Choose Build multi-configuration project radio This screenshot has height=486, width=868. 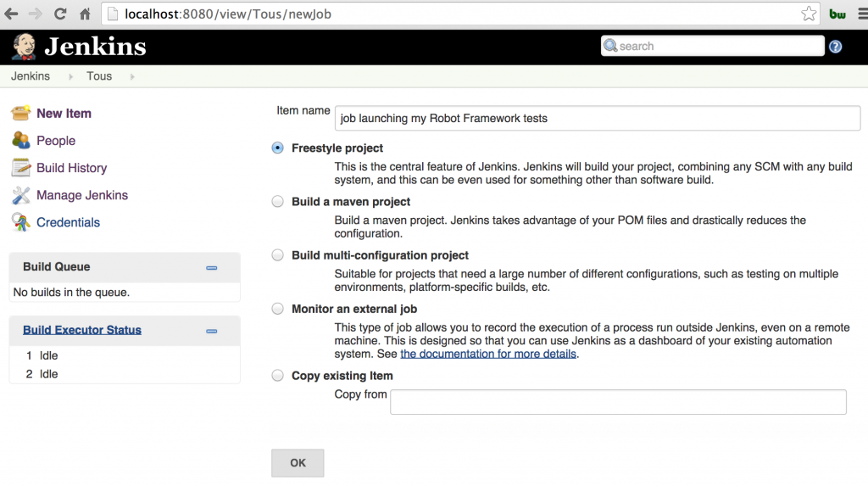coord(277,255)
